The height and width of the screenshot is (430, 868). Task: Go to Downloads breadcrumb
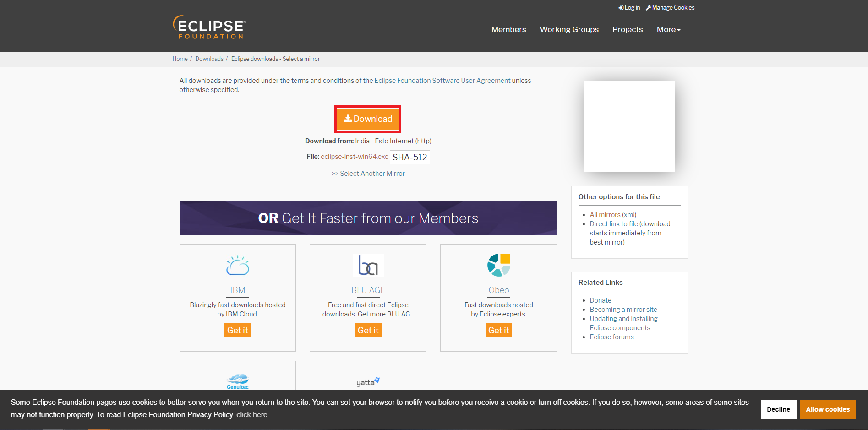[x=209, y=59]
